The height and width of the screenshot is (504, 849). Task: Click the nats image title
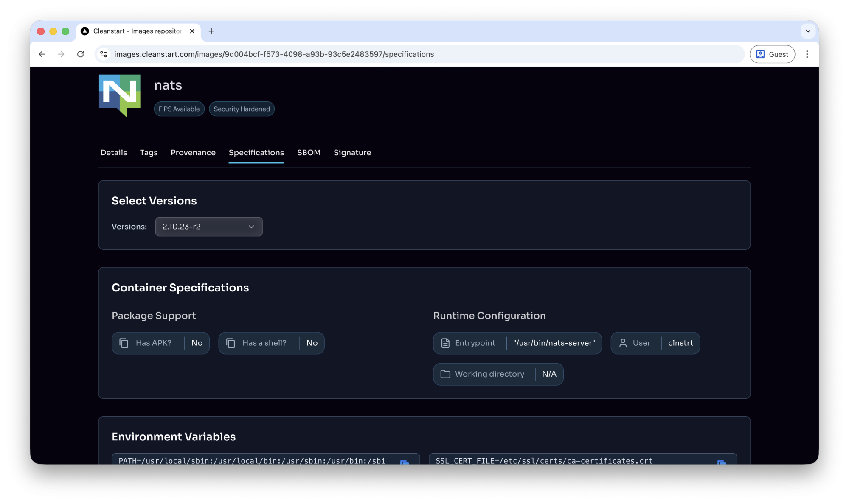point(168,85)
